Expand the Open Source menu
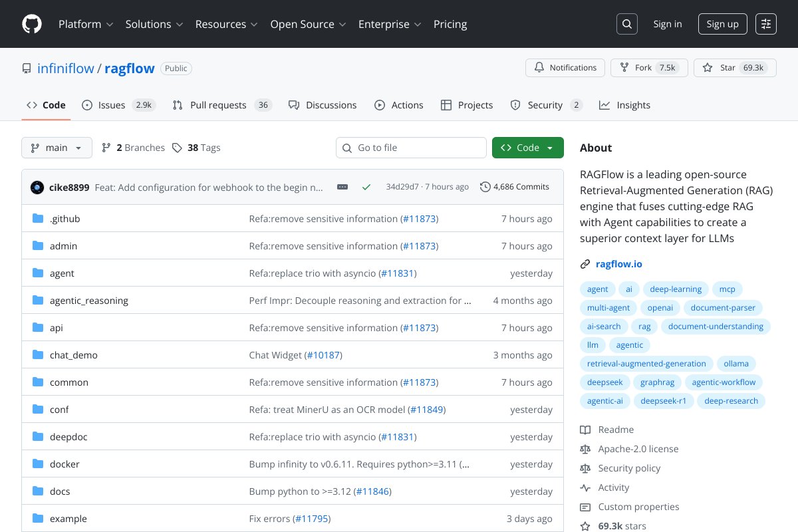 pyautogui.click(x=309, y=24)
